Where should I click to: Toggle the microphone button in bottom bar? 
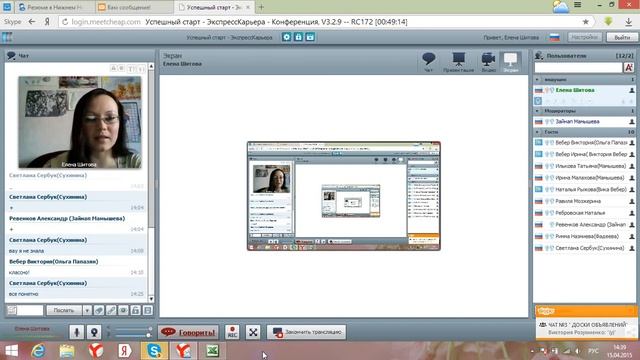[x=76, y=332]
